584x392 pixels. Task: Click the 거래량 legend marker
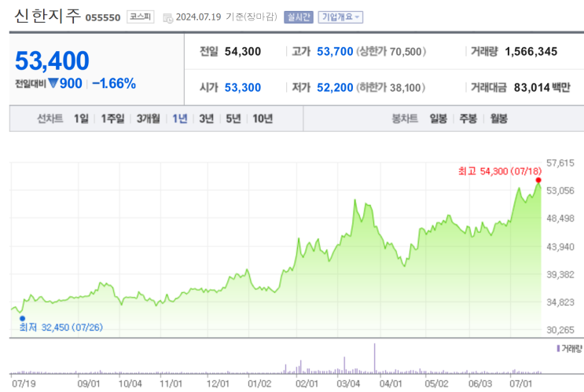tap(558, 349)
